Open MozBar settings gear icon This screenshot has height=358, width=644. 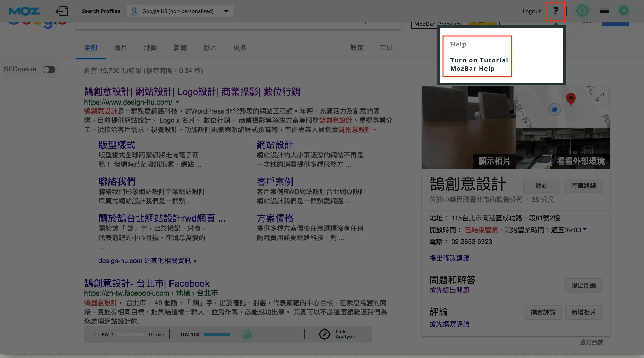click(582, 11)
